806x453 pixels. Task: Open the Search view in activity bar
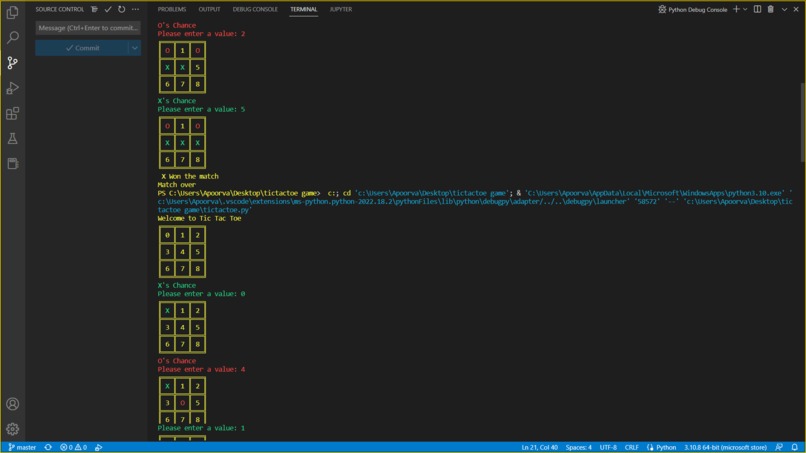tap(12, 37)
